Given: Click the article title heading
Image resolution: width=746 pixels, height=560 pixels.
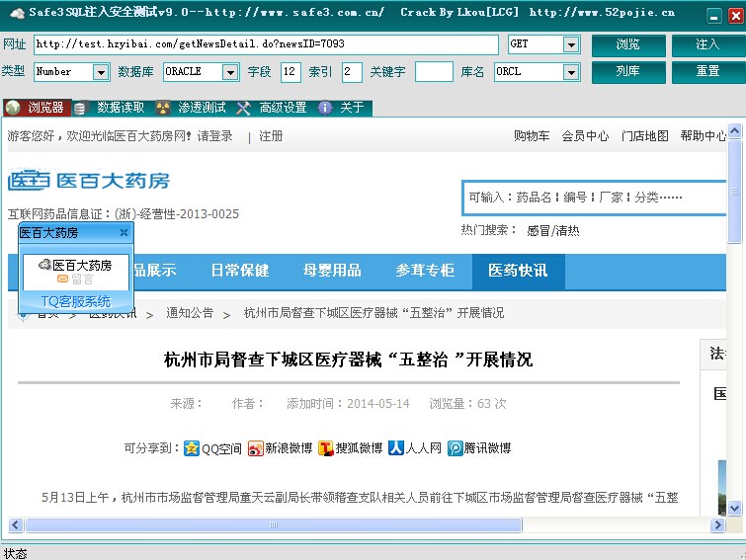Looking at the screenshot, I should click(348, 360).
